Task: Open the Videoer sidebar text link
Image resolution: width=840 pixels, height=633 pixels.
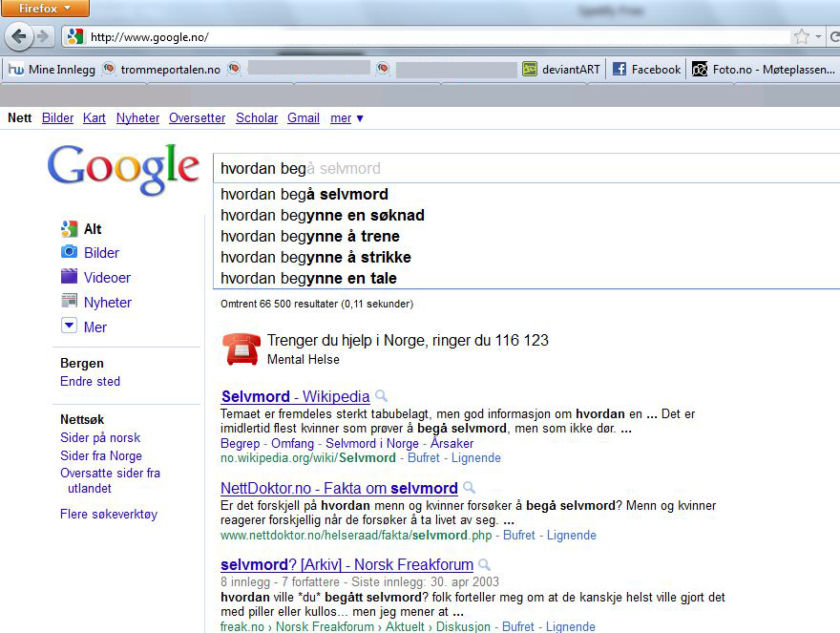Action: point(107,278)
